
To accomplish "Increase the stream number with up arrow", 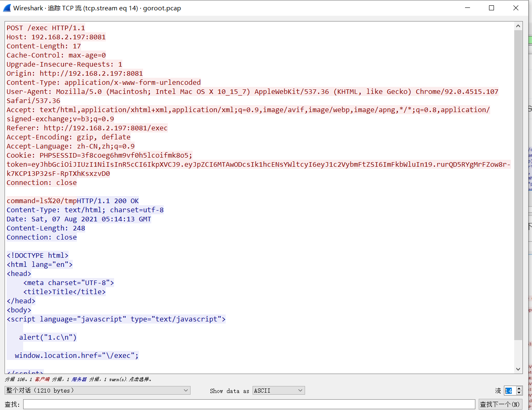I will (519, 388).
